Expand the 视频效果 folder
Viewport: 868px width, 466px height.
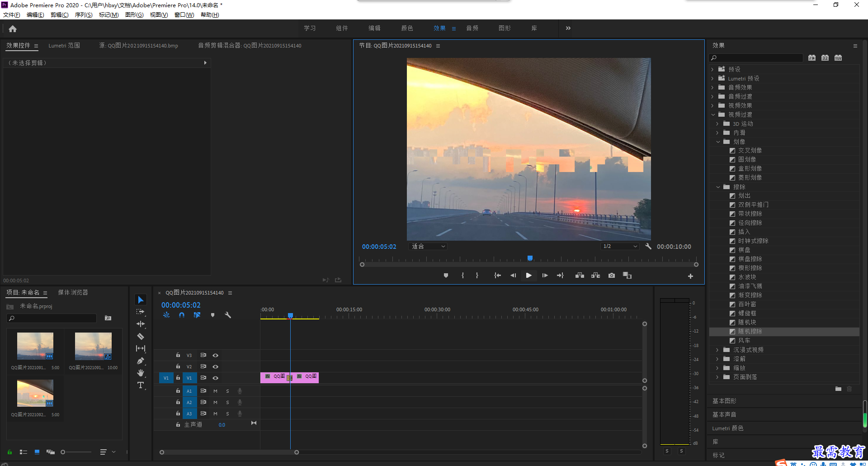[712, 105]
